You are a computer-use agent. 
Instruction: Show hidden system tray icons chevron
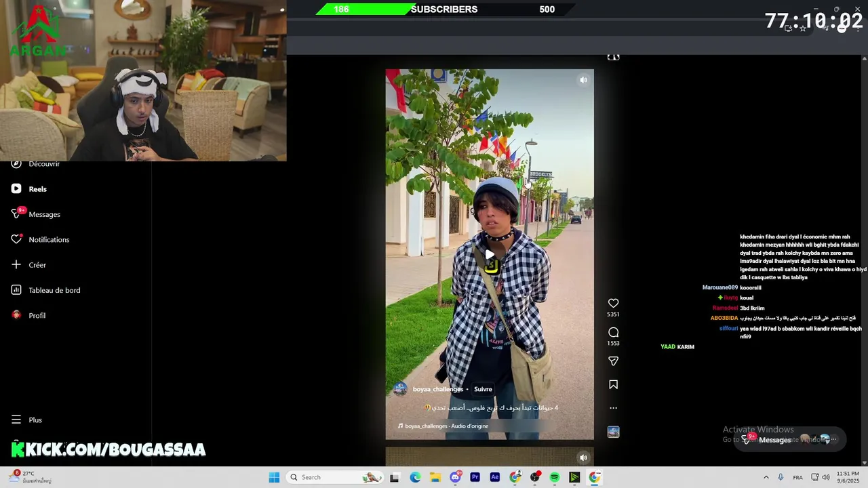766,477
